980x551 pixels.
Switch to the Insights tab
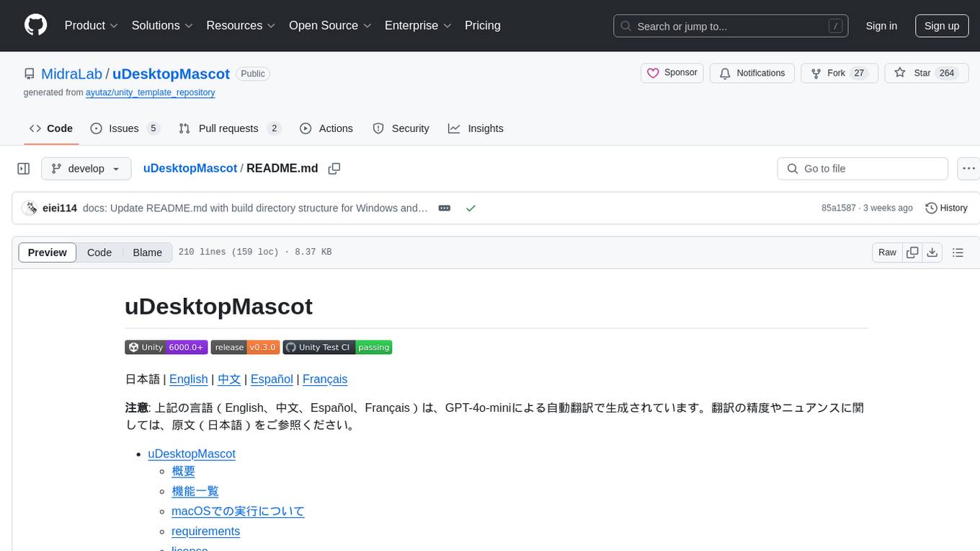[476, 128]
